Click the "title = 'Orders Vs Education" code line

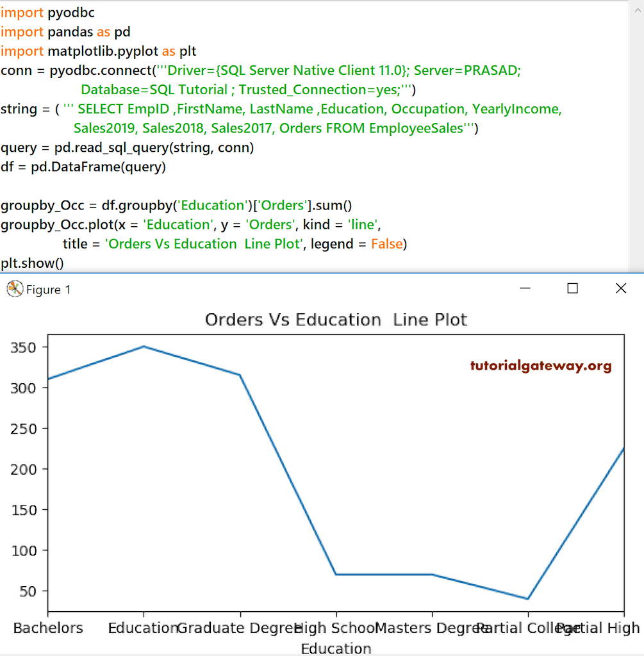click(x=235, y=244)
